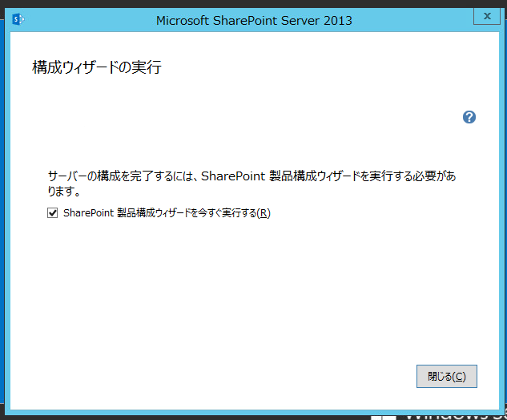Open the blue help question mark icon
This screenshot has height=420, width=507.
[469, 117]
